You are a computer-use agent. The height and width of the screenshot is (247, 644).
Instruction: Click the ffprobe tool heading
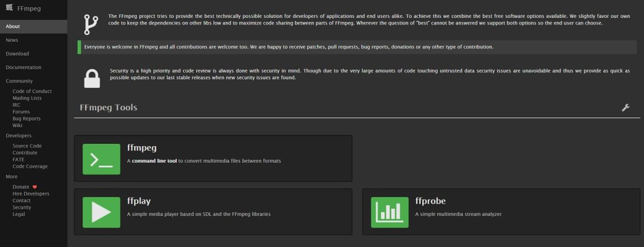point(430,201)
